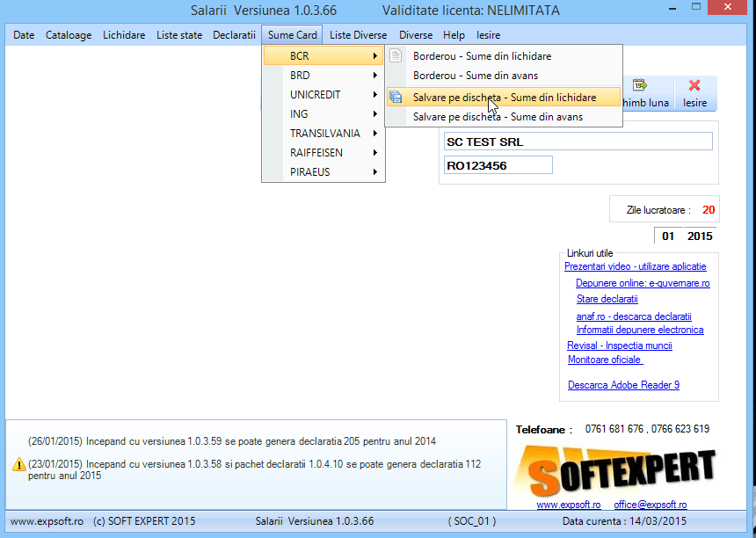The width and height of the screenshot is (756, 538).
Task: Click the yellow warning icon next to 23/01/2015 notice
Action: [18, 464]
